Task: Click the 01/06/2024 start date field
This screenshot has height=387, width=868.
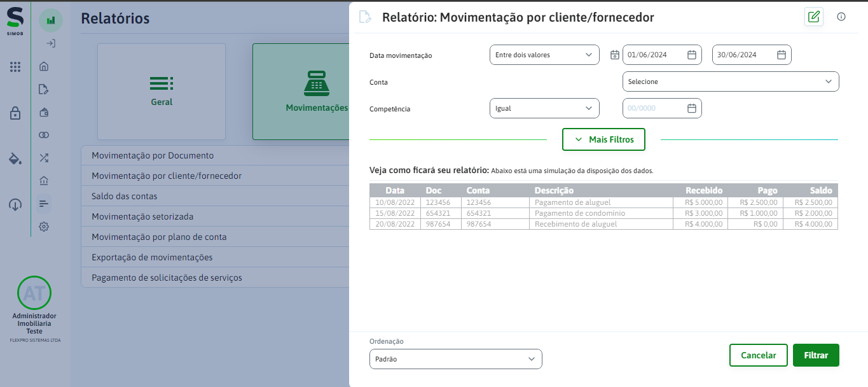Action: (x=662, y=55)
